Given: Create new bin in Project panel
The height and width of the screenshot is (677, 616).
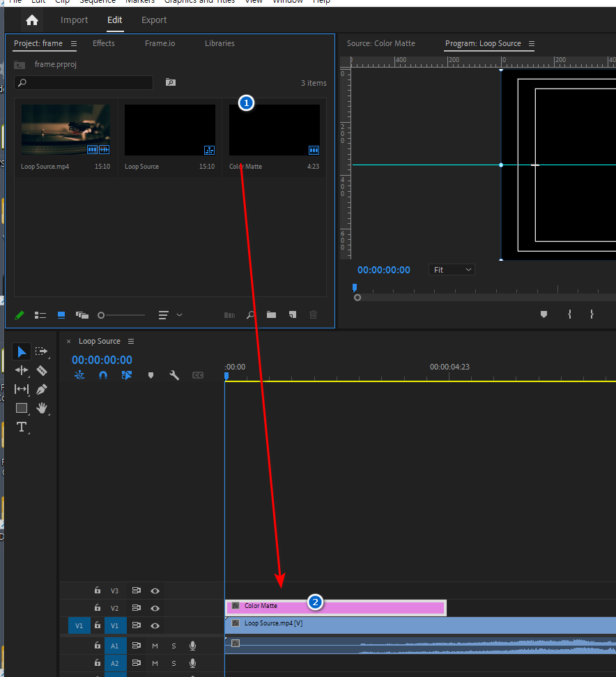Looking at the screenshot, I should click(x=271, y=315).
